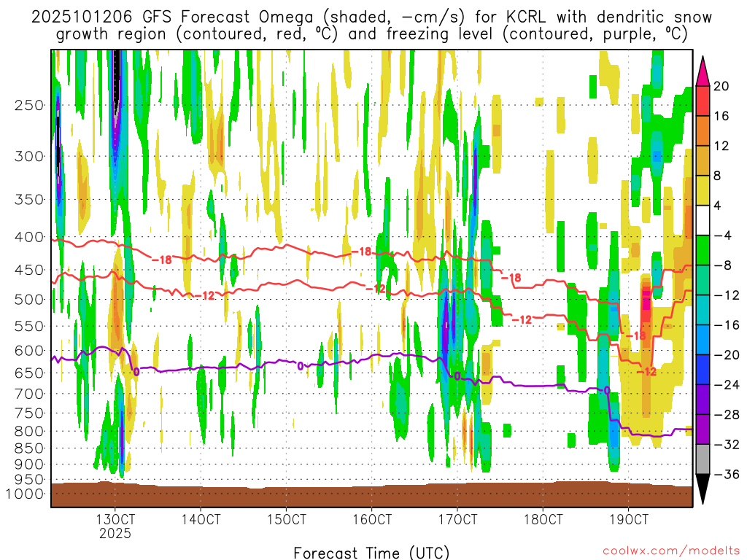Click the 170CT time axis label
The image size is (747, 560).
coord(457,519)
